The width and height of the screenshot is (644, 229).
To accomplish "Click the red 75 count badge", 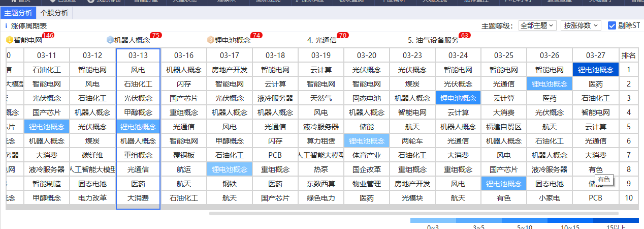I will click(155, 35).
